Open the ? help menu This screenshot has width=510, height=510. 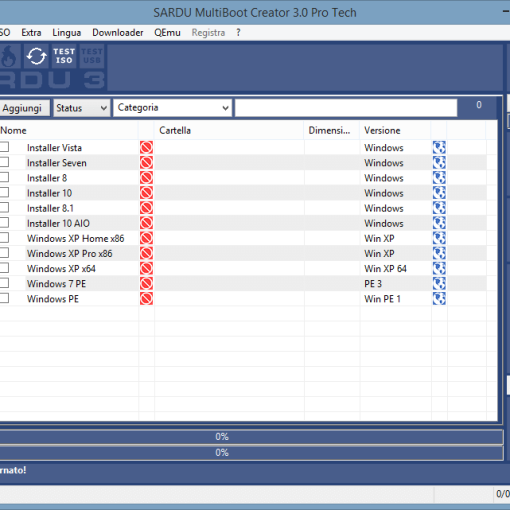coord(238,33)
